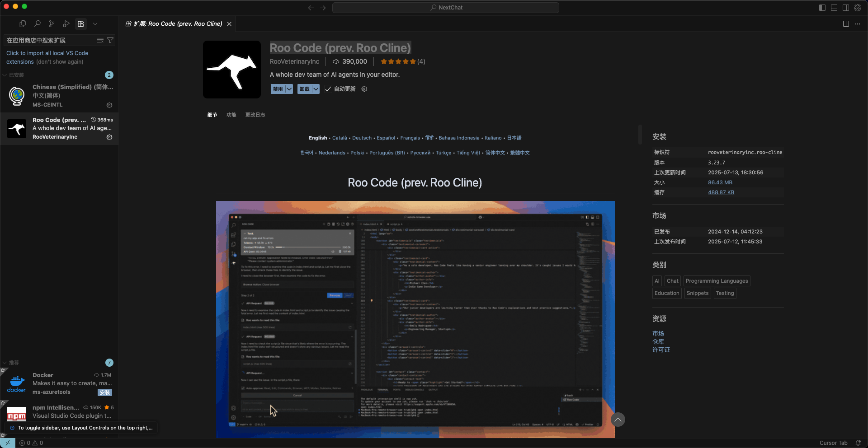This screenshot has height=448, width=868.
Task: Toggle the 自动更新 checkbox
Action: coord(328,89)
